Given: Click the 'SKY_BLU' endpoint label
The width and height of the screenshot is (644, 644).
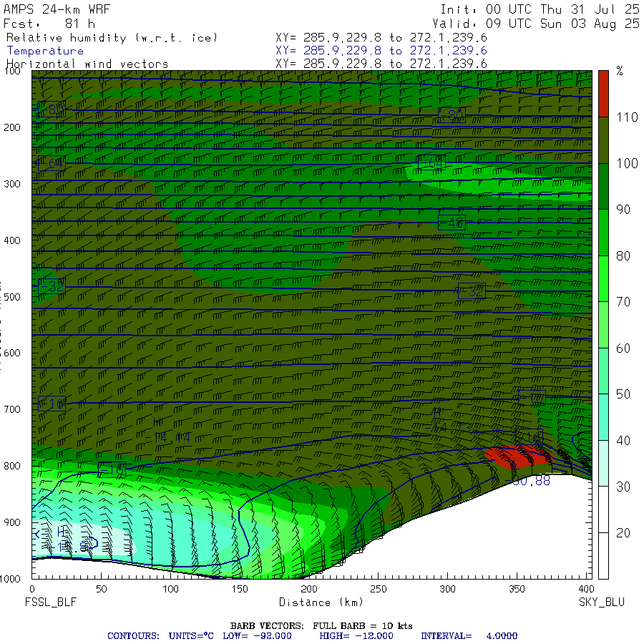Looking at the screenshot, I should (x=602, y=602).
